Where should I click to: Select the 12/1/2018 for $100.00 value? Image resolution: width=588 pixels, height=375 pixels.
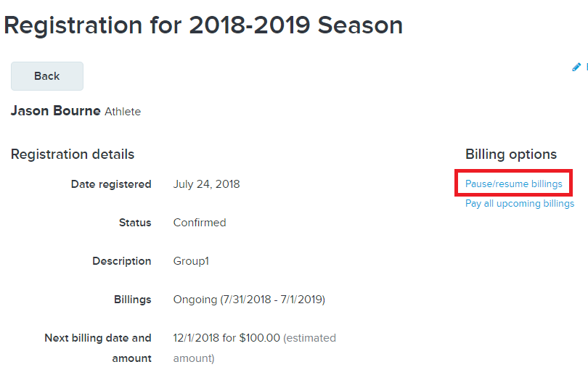coord(226,338)
